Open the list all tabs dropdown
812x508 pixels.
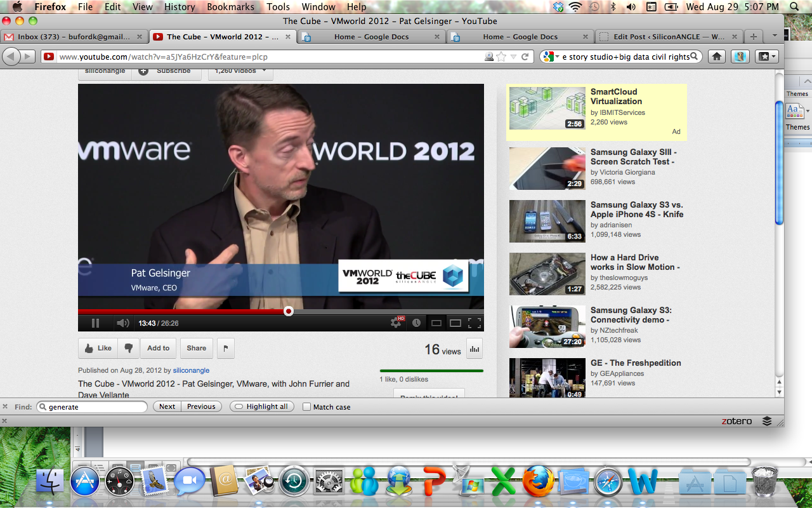(775, 37)
